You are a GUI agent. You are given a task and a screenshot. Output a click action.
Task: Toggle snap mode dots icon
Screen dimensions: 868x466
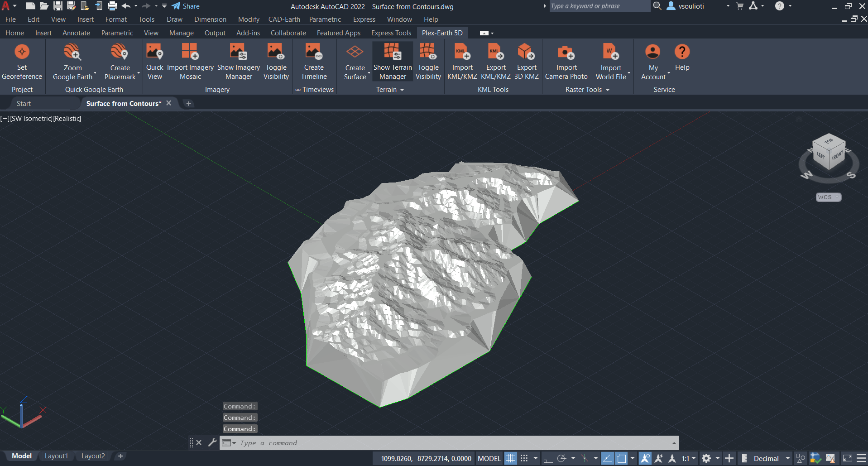click(x=524, y=458)
